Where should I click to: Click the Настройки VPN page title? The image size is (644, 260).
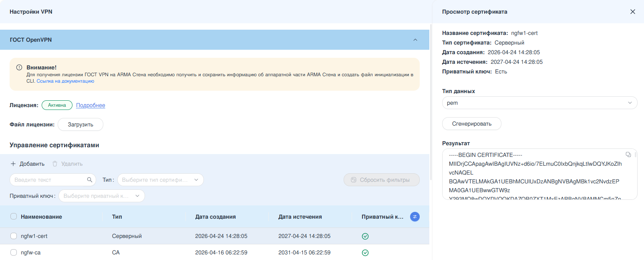(x=31, y=12)
